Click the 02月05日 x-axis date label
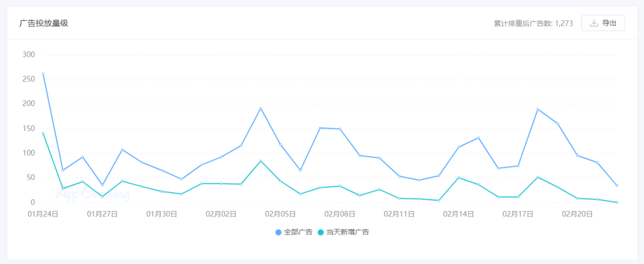Viewport: 644px width, 264px height. click(x=281, y=213)
